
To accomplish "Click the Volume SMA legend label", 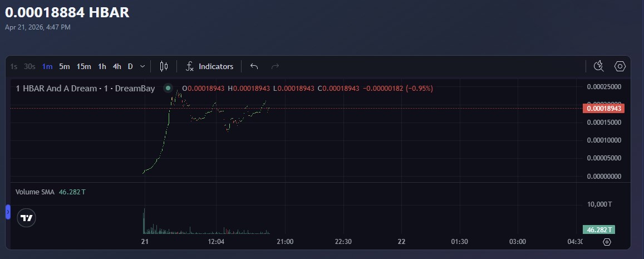I will (x=35, y=192).
